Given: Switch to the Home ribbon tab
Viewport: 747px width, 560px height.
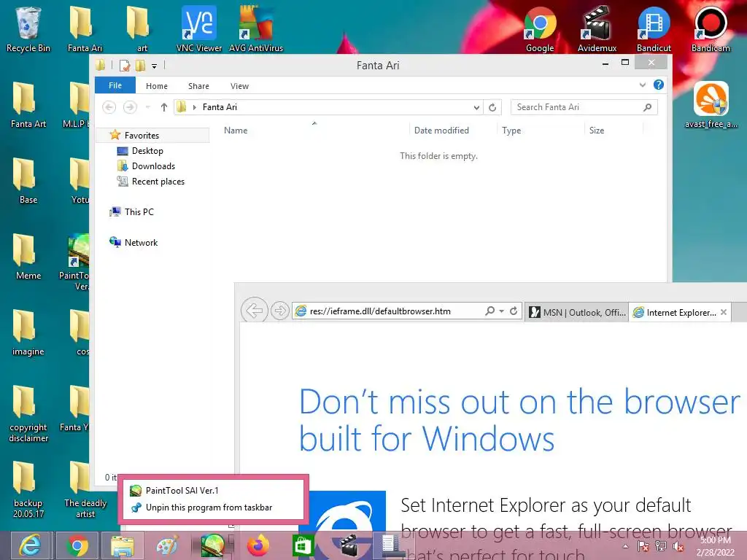Looking at the screenshot, I should coord(157,86).
